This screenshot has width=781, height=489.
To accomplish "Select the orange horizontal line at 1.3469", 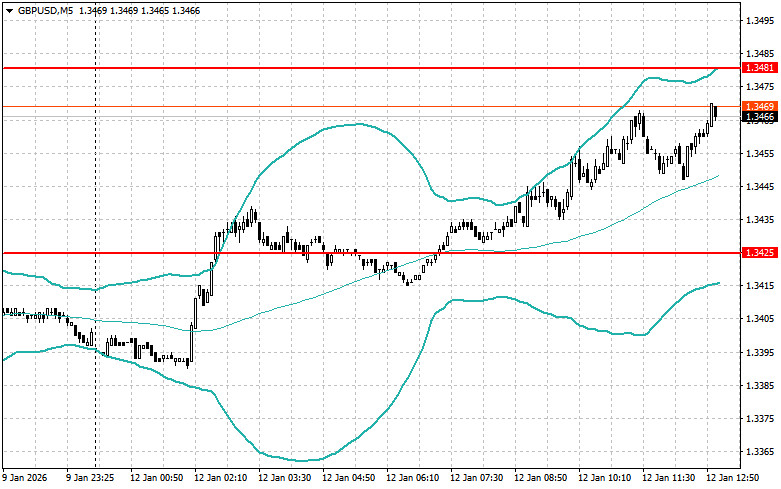I will click(x=371, y=106).
